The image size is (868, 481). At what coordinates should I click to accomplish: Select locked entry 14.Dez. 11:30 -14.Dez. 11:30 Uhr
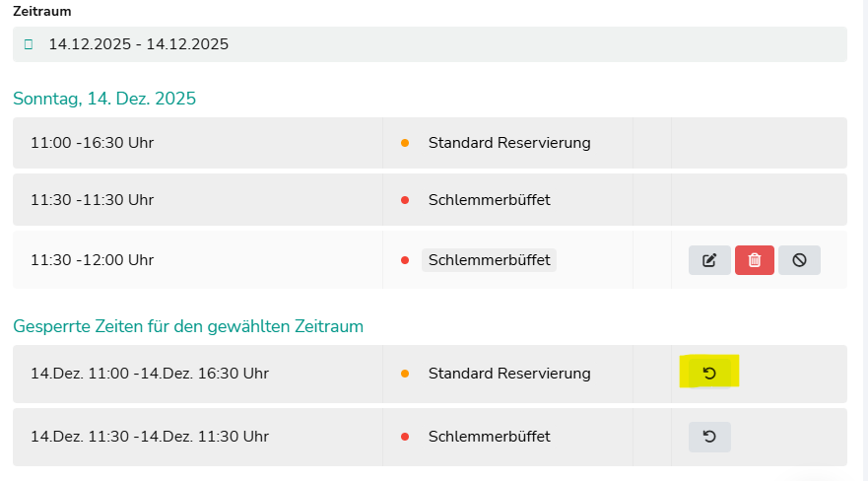(x=150, y=437)
